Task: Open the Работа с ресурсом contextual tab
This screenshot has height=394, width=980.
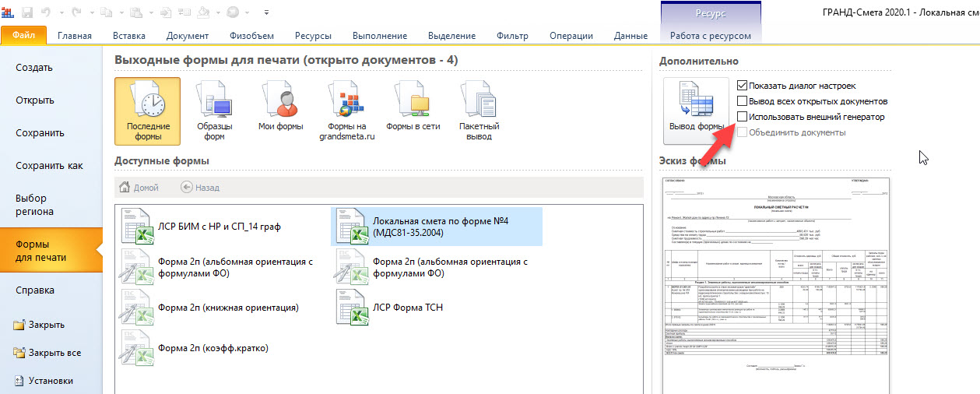Action: point(711,36)
